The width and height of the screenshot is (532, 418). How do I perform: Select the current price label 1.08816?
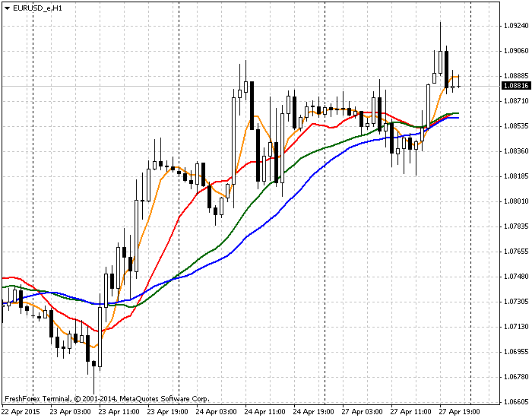click(516, 86)
